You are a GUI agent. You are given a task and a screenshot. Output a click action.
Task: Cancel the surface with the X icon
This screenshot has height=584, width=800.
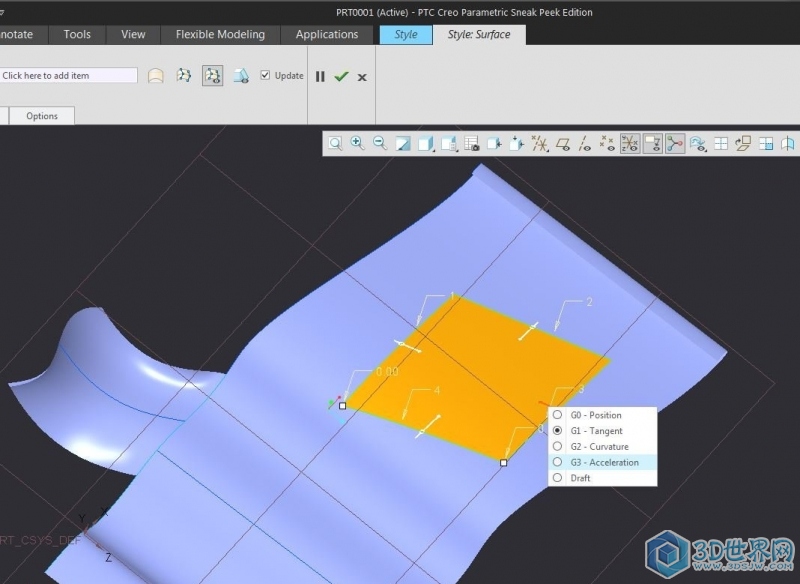tap(362, 77)
